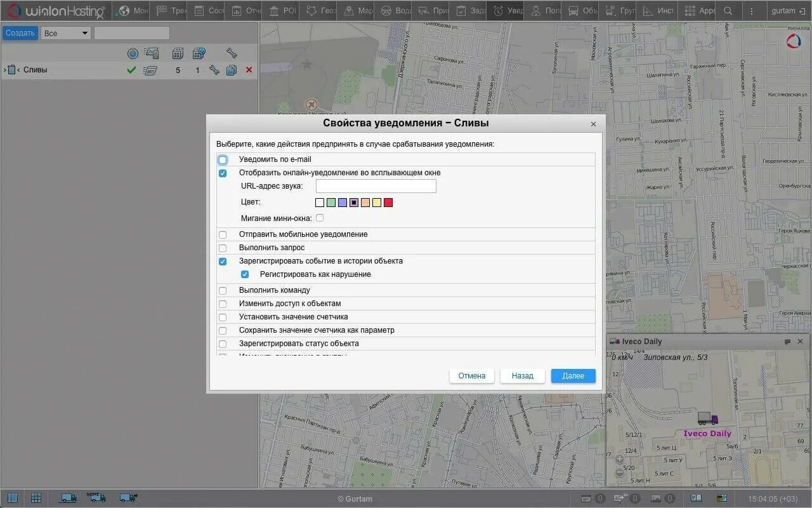Tick Выполнить запрос checkbox

[223, 248]
